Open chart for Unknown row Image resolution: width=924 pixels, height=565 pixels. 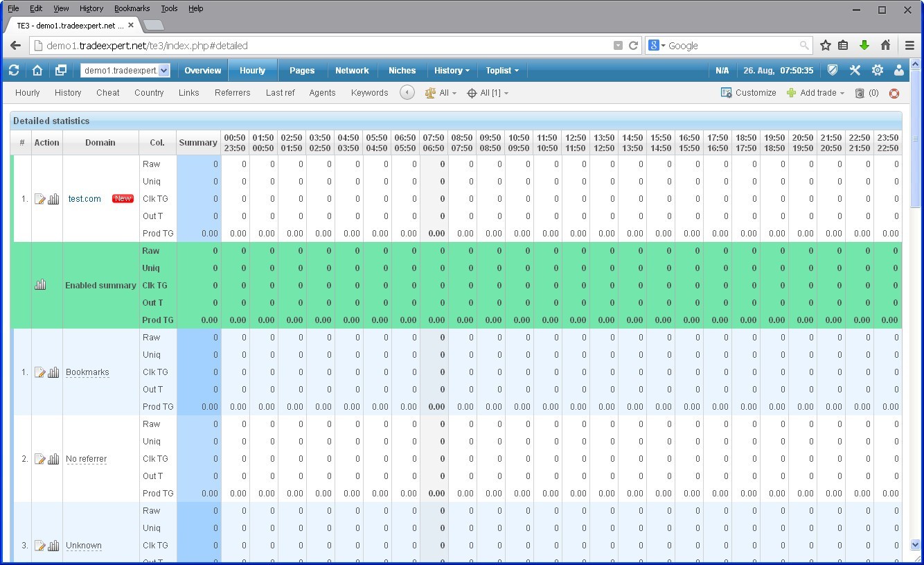pyautogui.click(x=53, y=546)
